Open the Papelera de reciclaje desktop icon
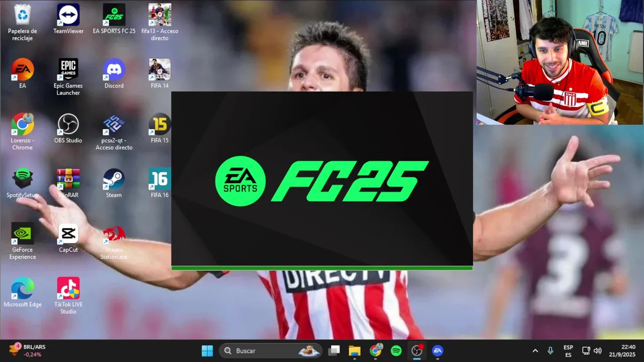The height and width of the screenshot is (362, 644). pos(23,23)
